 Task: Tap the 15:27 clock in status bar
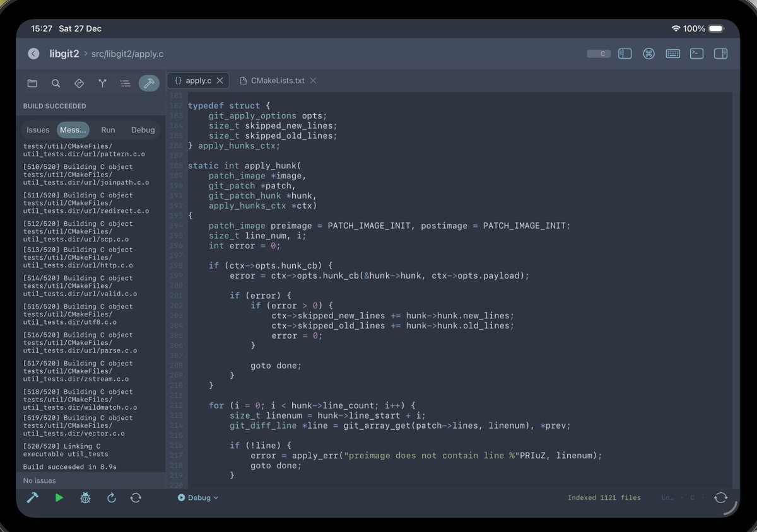[41, 28]
